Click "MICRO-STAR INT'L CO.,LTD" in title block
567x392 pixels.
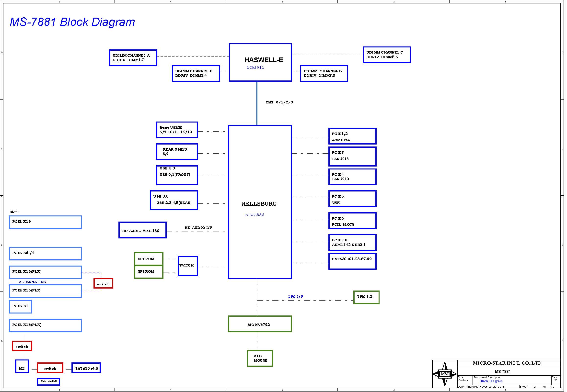coord(507,363)
